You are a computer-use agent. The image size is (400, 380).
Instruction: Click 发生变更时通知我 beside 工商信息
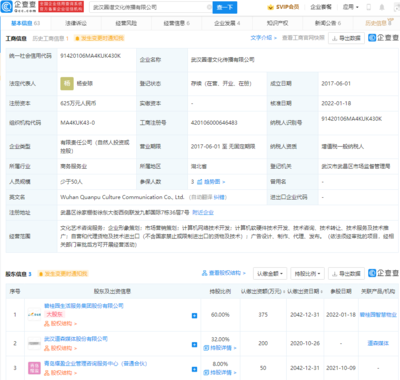click(x=99, y=38)
